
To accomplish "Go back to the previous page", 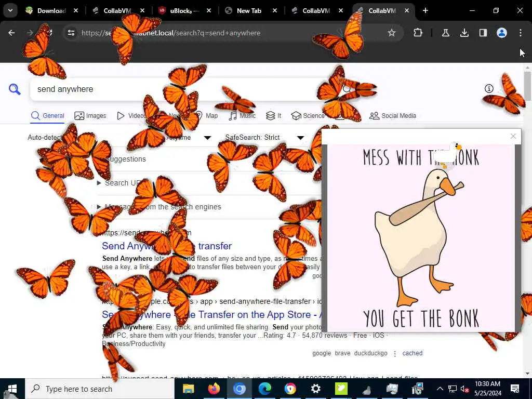I will click(x=11, y=33).
